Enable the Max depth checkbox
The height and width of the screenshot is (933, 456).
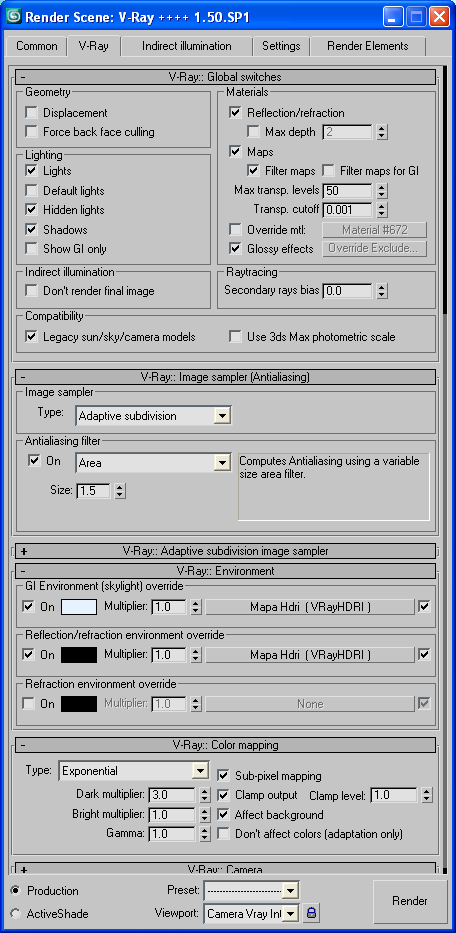click(253, 132)
